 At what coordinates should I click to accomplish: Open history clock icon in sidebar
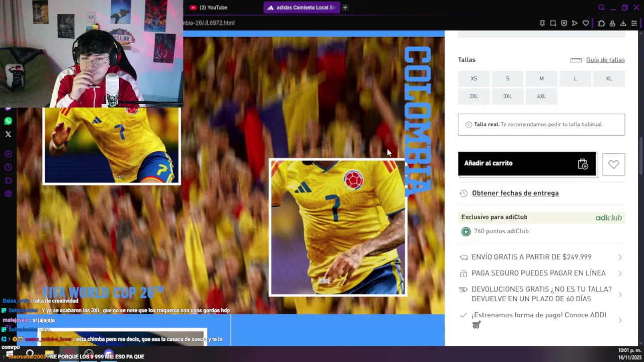8,167
